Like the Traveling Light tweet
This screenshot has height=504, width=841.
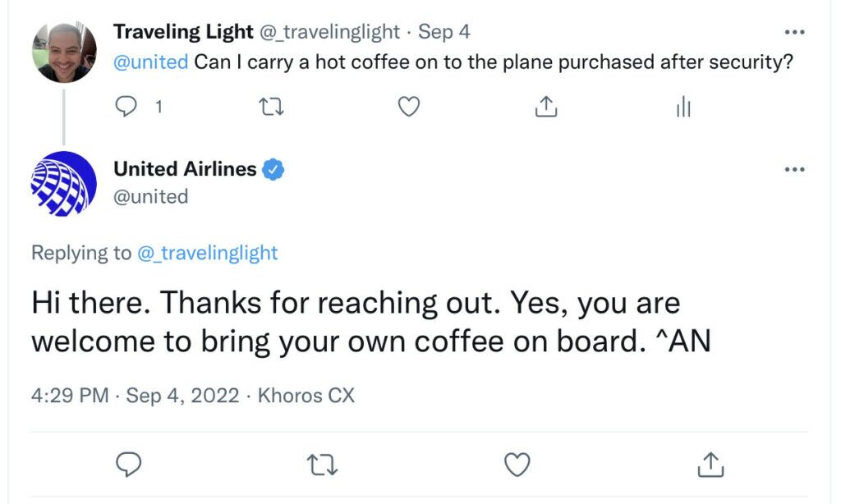pyautogui.click(x=409, y=107)
